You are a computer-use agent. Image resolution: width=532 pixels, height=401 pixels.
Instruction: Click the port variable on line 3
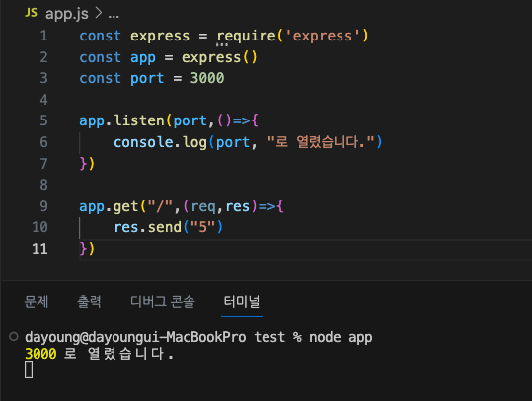[147, 79]
